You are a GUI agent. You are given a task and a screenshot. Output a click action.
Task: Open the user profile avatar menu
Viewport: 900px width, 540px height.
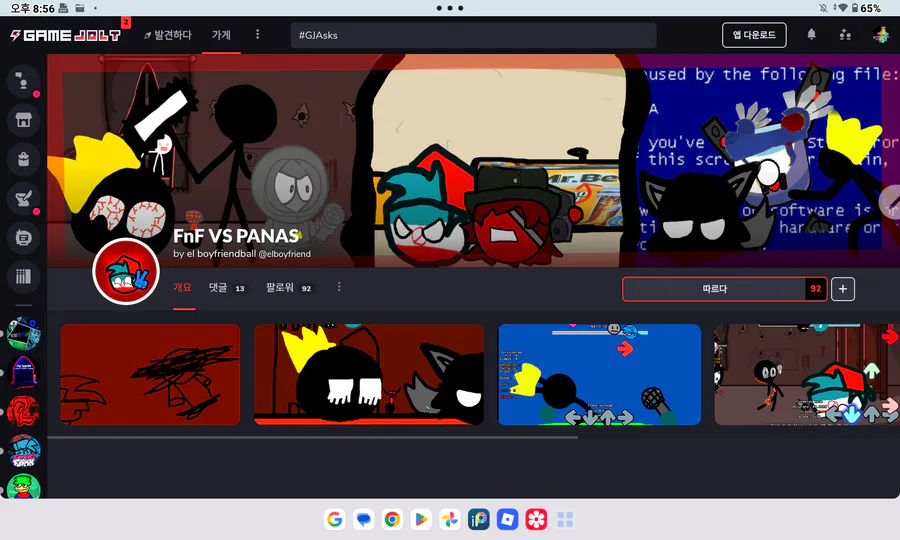tap(881, 35)
